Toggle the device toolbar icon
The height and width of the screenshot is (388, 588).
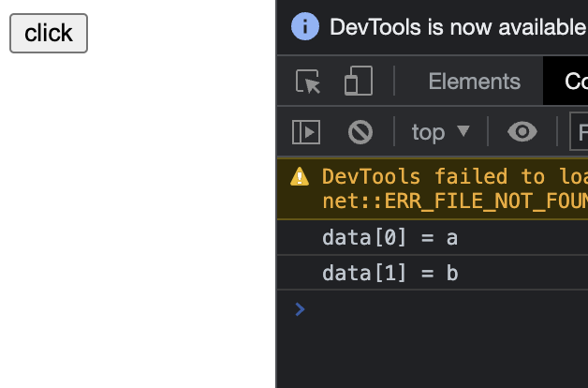click(x=358, y=82)
